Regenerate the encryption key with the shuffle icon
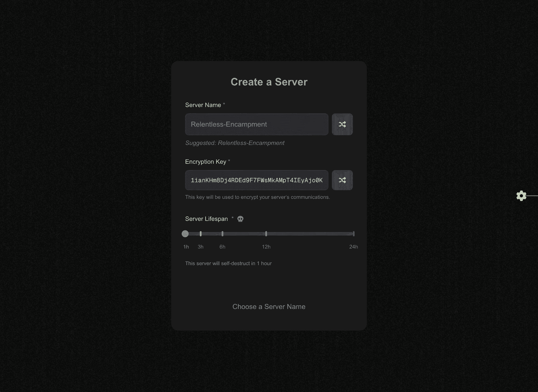This screenshot has width=538, height=392. point(342,180)
